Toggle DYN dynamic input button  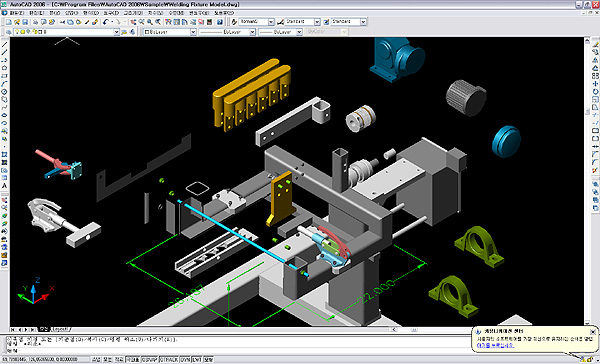click(x=185, y=359)
